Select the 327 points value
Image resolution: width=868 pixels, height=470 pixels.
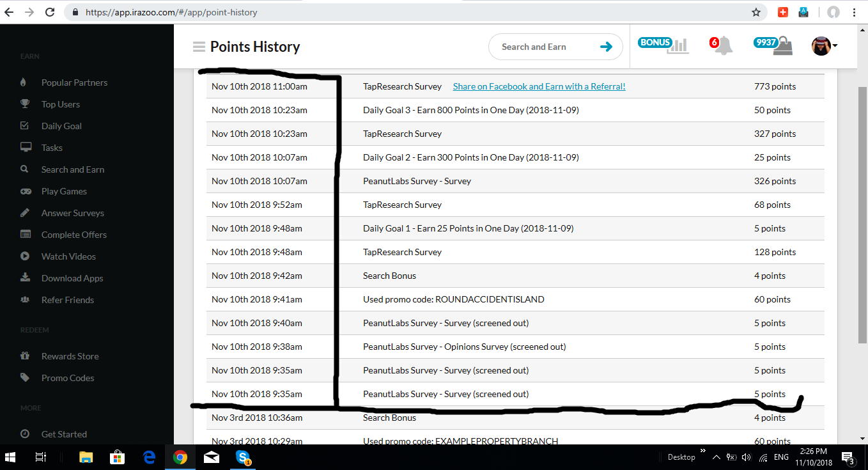[775, 134]
